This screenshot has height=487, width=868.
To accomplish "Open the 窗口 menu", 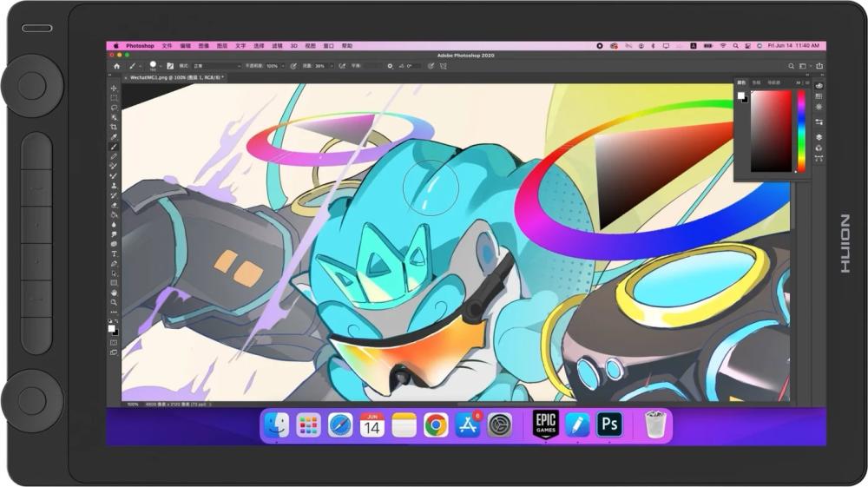I will pyautogui.click(x=328, y=46).
